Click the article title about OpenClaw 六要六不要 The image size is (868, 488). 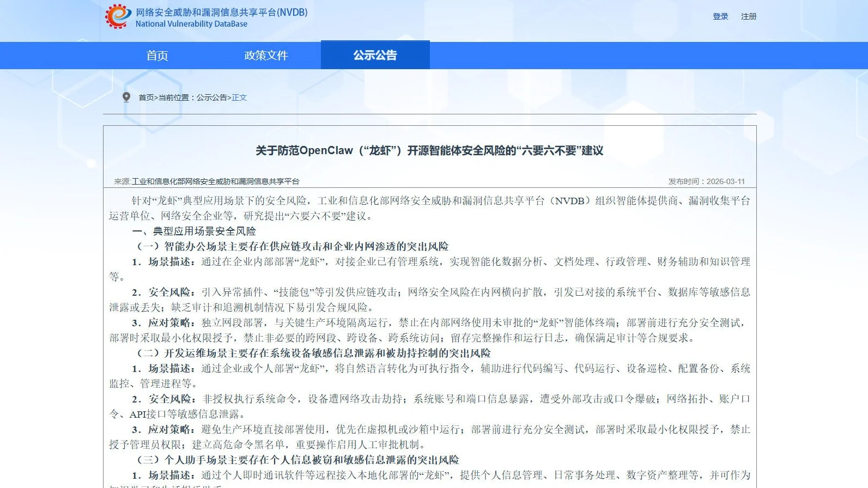coord(429,150)
